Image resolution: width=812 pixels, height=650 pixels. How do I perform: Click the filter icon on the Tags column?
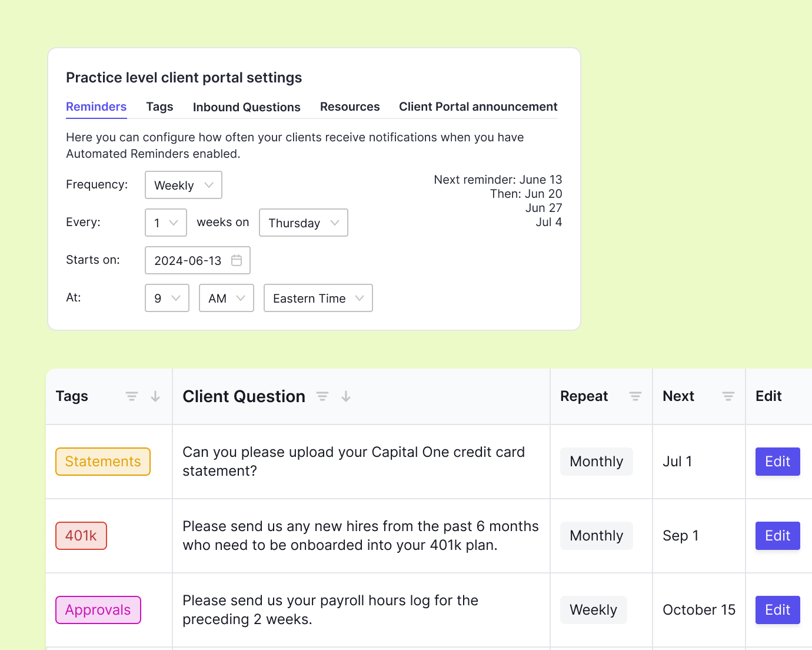click(131, 396)
